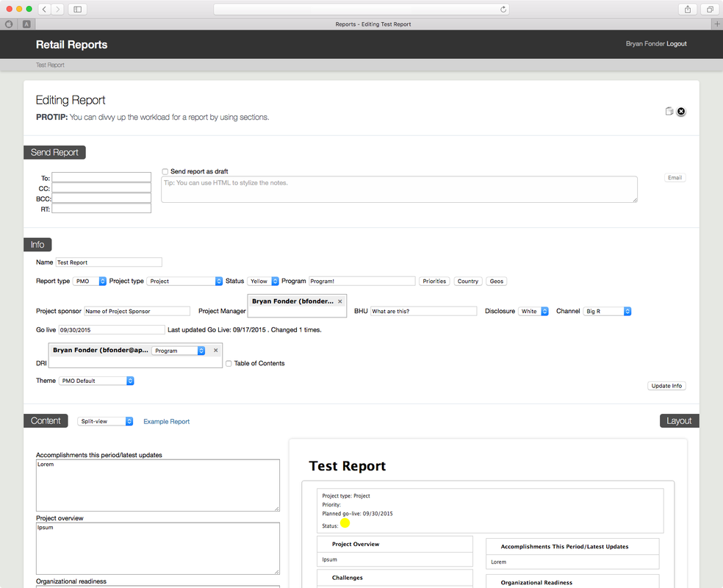The height and width of the screenshot is (588, 723).
Task: Open the Project type dropdown
Action: point(184,282)
